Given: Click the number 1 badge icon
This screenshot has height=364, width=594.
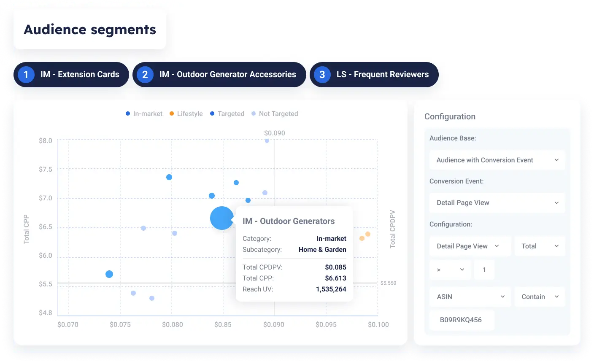Looking at the screenshot, I should click(26, 75).
